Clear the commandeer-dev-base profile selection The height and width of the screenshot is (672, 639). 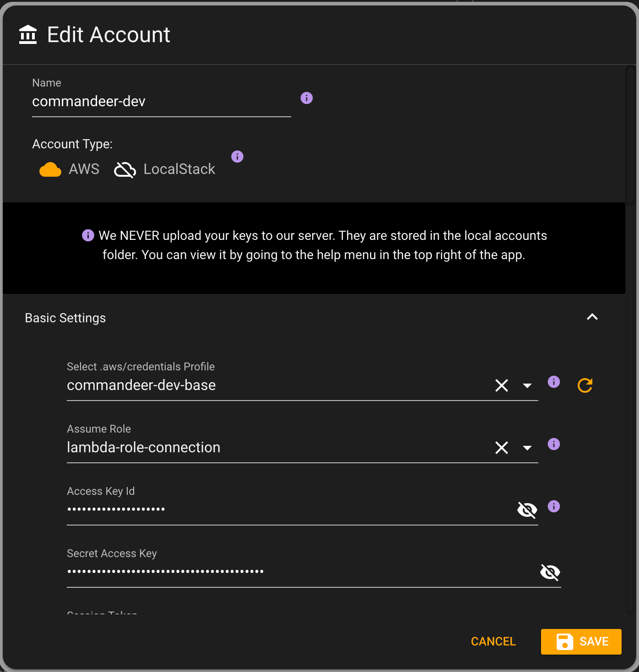click(502, 385)
